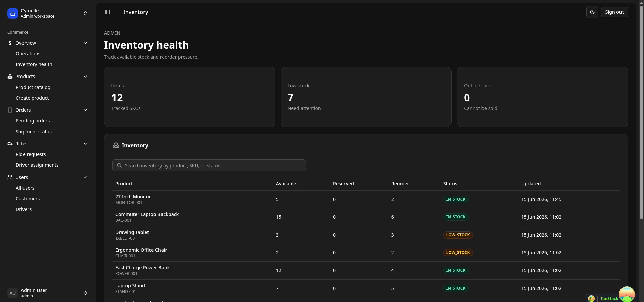Open Operations in the sidebar
This screenshot has width=644, height=302.
click(x=28, y=54)
